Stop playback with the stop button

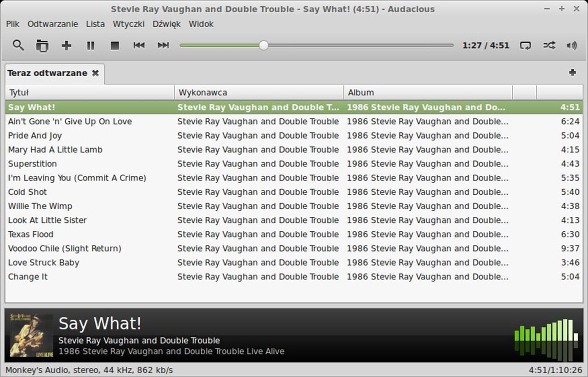point(115,45)
